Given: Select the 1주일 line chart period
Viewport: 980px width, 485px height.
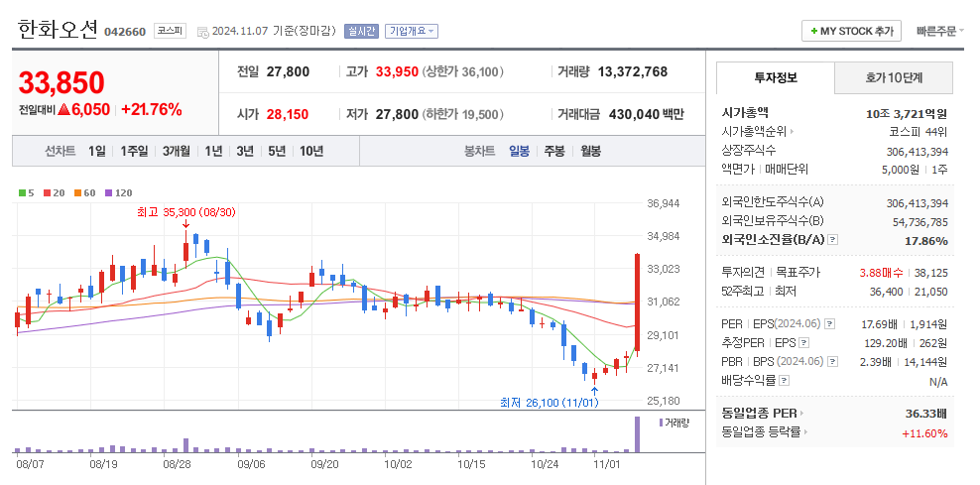Looking at the screenshot, I should click(134, 151).
